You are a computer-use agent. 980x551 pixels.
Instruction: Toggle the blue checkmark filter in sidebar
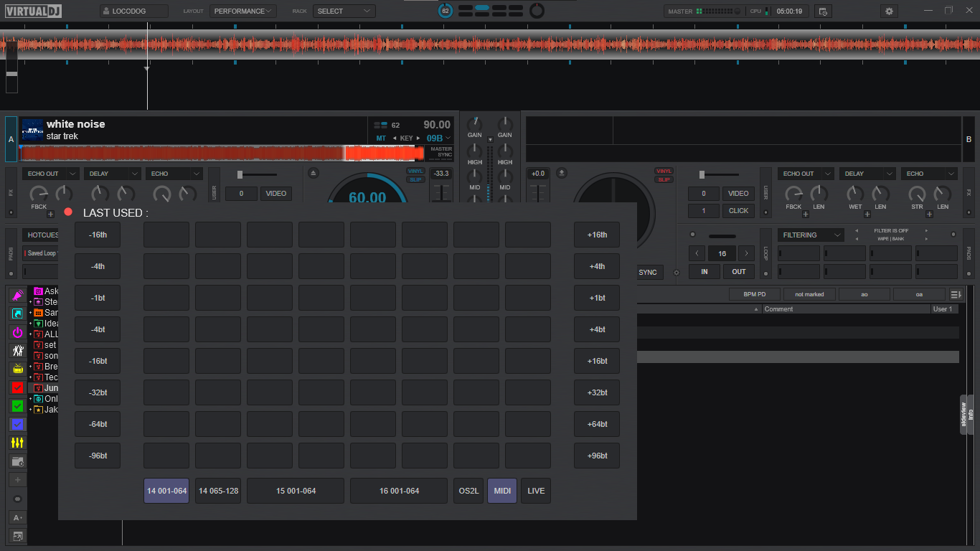point(17,424)
